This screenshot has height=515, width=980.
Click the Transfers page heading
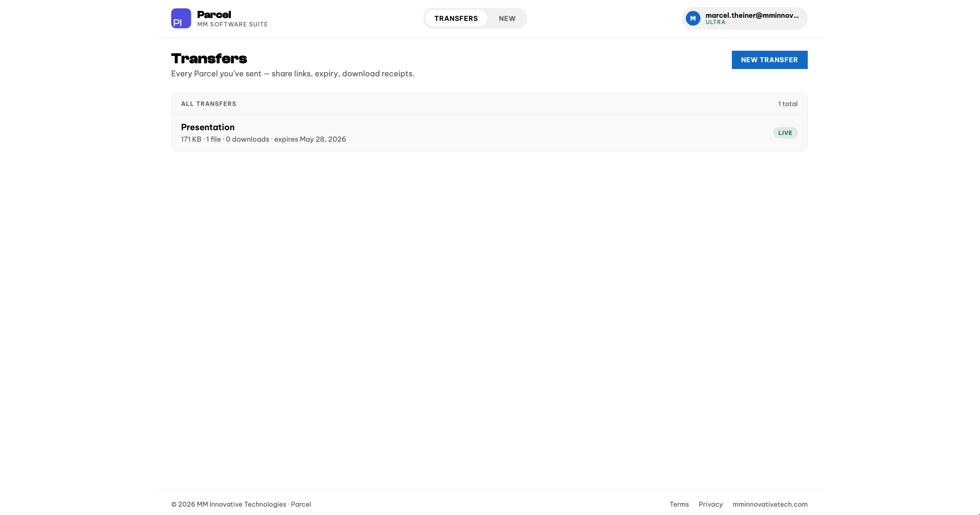209,59
